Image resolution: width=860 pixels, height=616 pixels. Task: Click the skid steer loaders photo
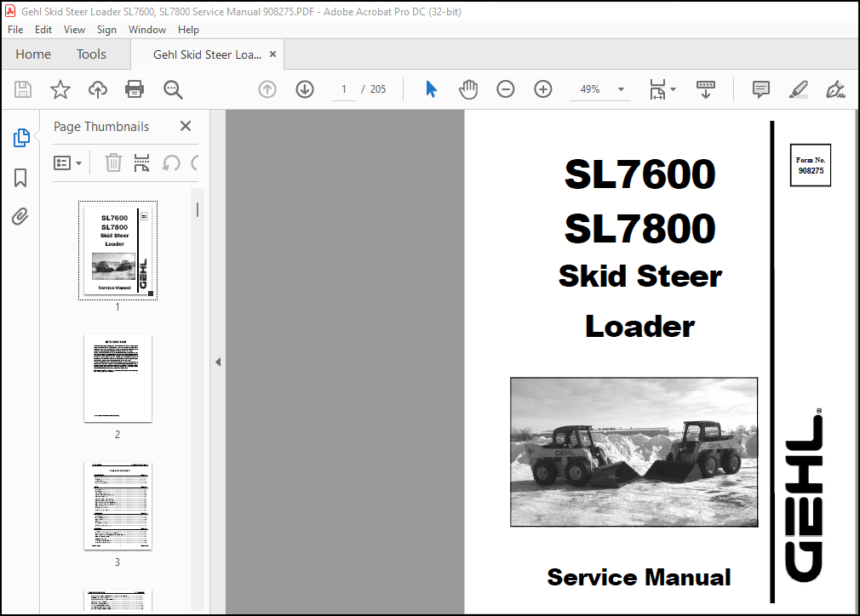[x=634, y=452]
